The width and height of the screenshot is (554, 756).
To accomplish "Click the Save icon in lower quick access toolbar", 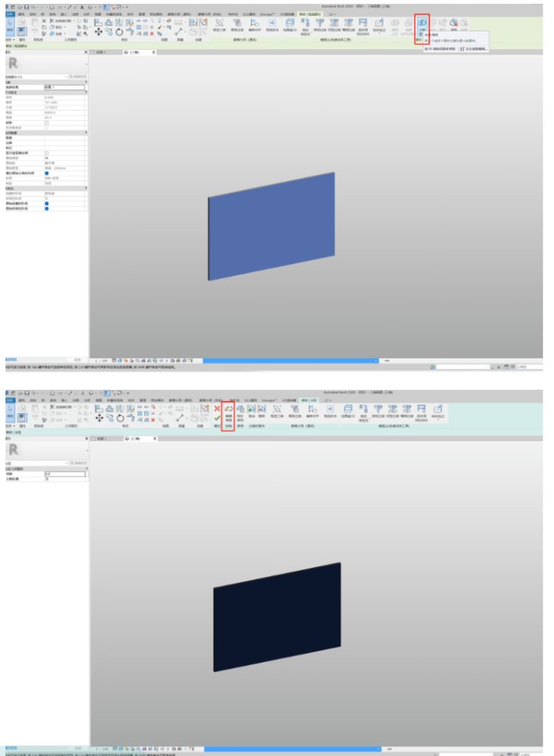I will (26, 394).
